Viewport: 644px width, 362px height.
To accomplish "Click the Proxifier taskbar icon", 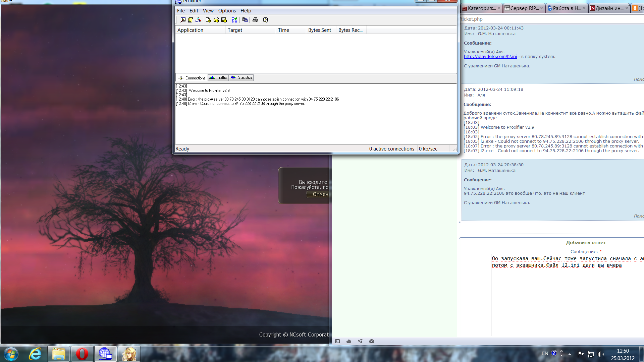I will (106, 354).
